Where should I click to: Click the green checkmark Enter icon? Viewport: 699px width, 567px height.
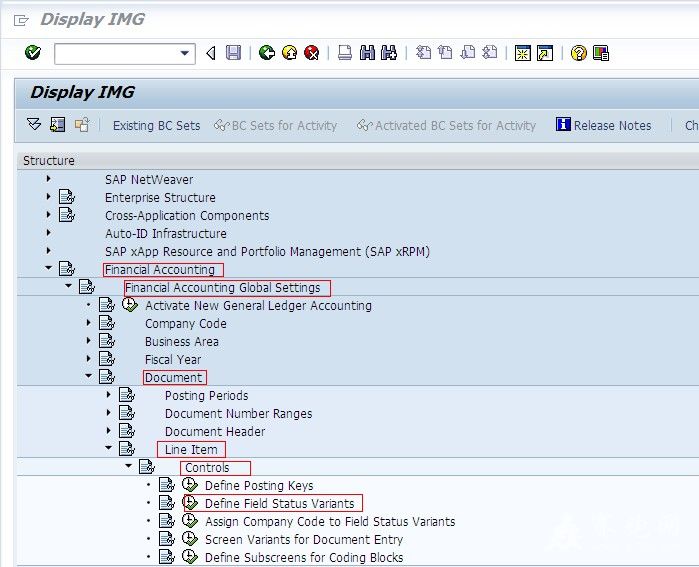click(x=33, y=53)
